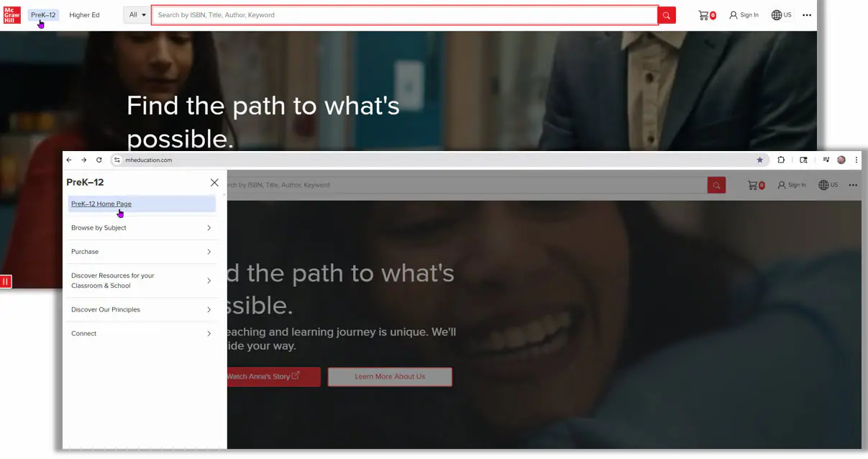Viewport: 868px width, 459px height.
Task: Reload the page with the browser refresh icon
Action: [x=99, y=160]
